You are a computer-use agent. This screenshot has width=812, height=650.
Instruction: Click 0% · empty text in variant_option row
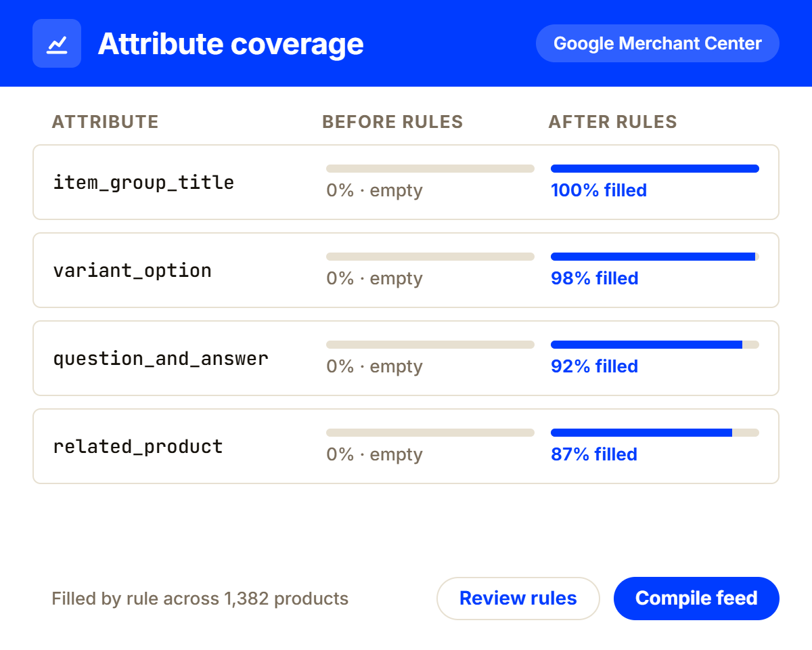click(x=374, y=278)
